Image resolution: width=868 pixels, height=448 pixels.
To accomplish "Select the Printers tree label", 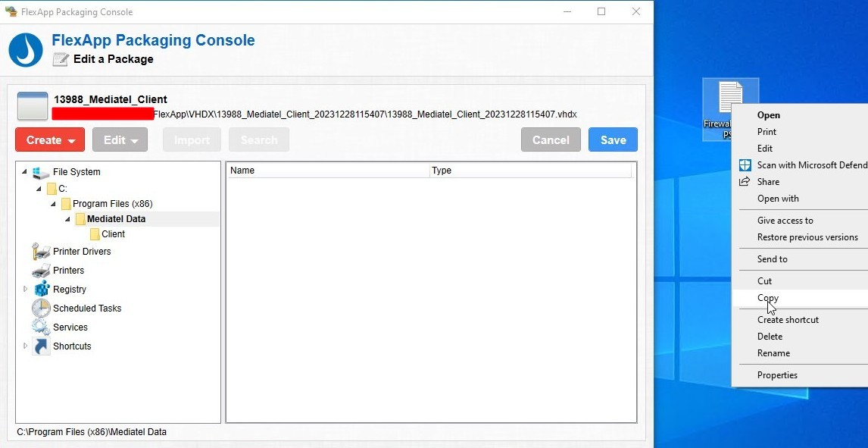I will [x=69, y=270].
